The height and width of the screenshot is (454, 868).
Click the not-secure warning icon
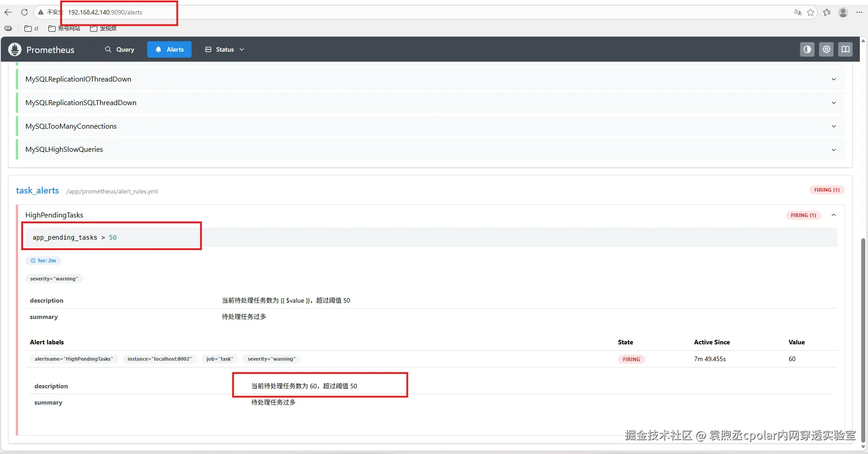coord(41,12)
